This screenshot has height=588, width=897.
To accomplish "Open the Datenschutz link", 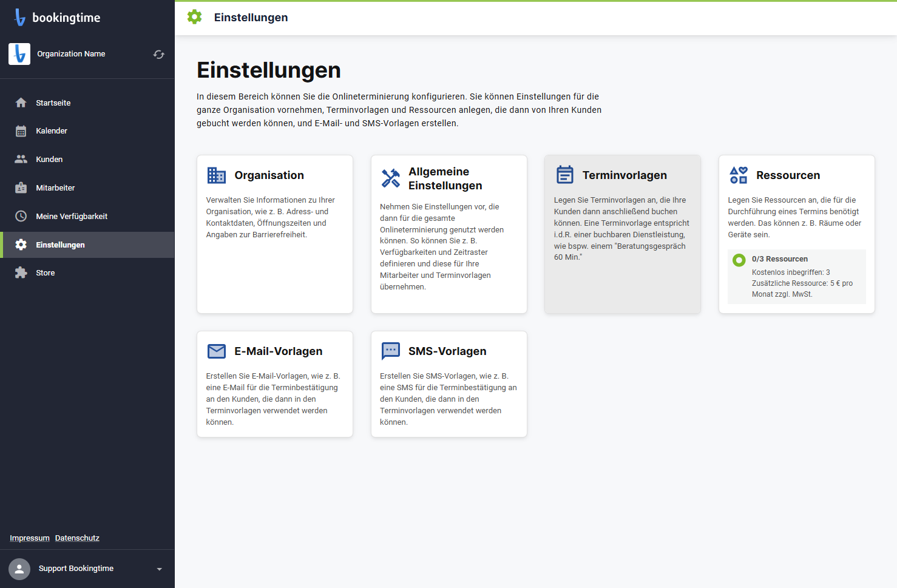I will [x=77, y=538].
